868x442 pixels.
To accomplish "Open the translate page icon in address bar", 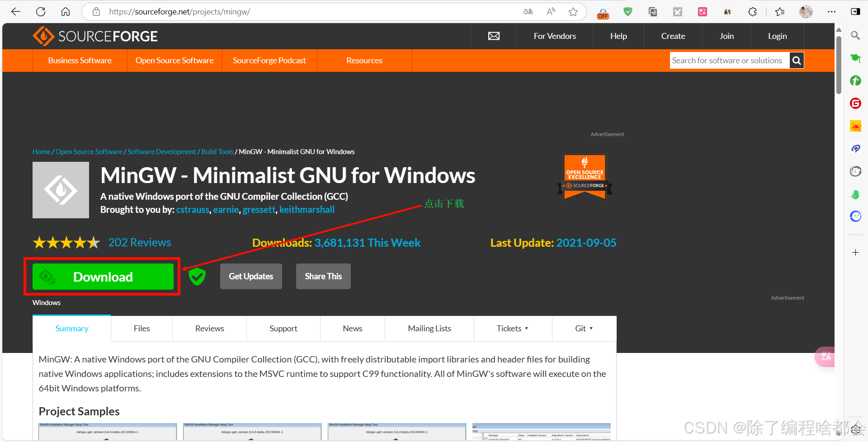I will coord(528,12).
